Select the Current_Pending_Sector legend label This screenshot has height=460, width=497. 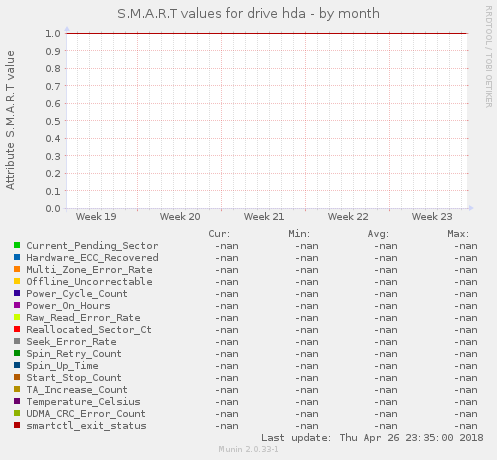92,246
